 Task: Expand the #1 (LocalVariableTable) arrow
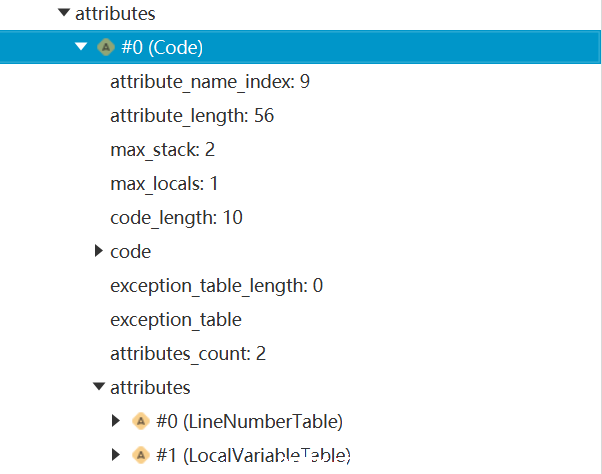coord(116,455)
